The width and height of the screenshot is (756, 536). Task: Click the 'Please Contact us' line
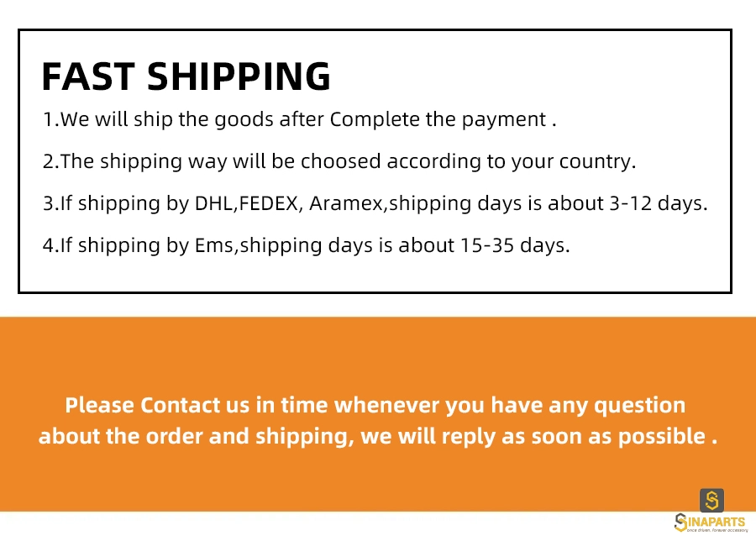point(375,405)
